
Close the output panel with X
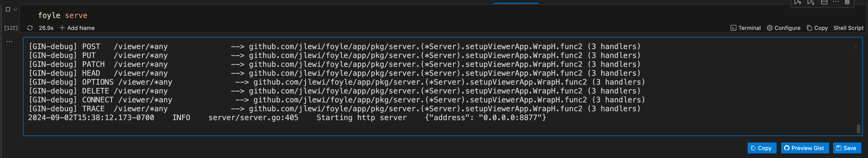tap(855, 47)
